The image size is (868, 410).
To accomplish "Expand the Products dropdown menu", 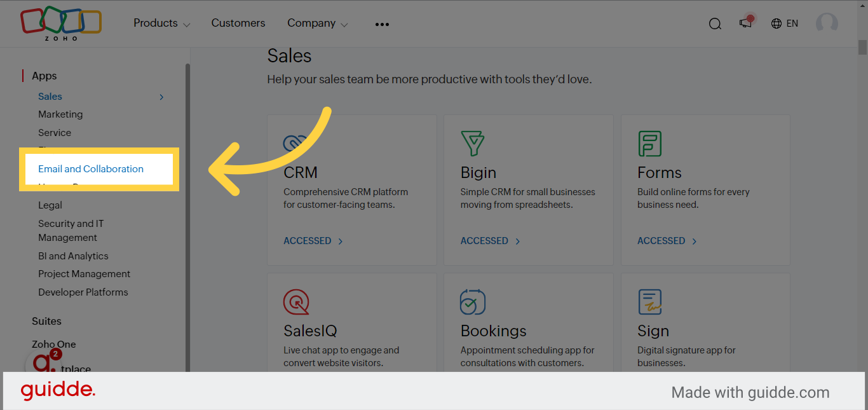I will [161, 24].
